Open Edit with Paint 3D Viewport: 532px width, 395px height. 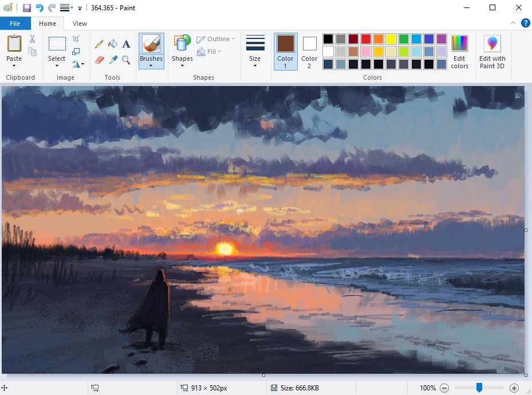(492, 52)
